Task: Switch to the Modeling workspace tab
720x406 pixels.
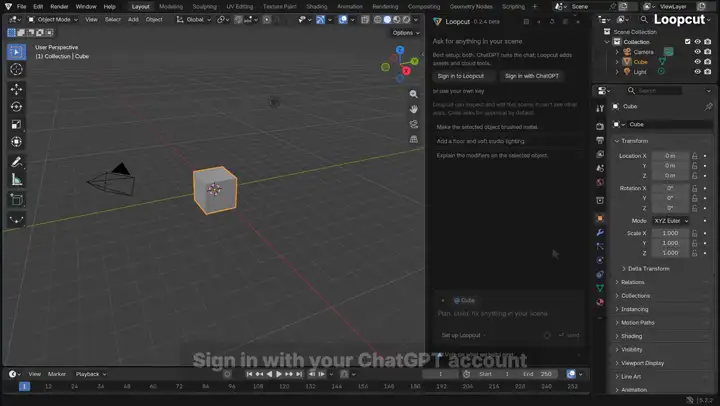Action: (171, 6)
